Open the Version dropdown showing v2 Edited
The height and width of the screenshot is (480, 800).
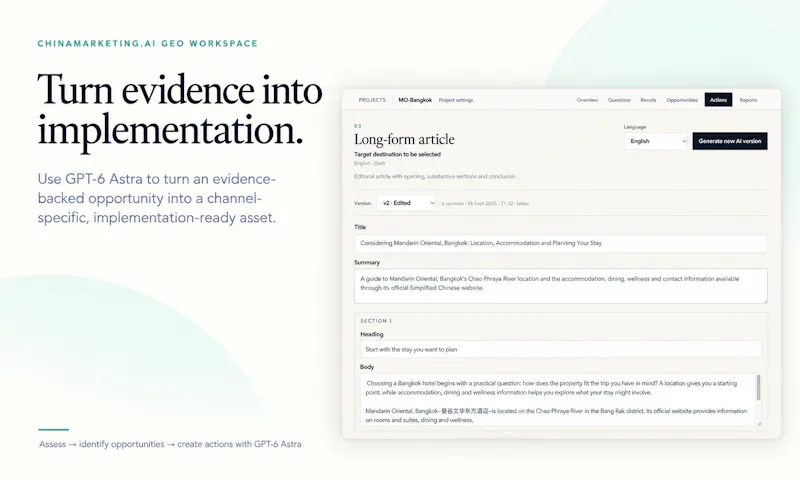click(406, 203)
